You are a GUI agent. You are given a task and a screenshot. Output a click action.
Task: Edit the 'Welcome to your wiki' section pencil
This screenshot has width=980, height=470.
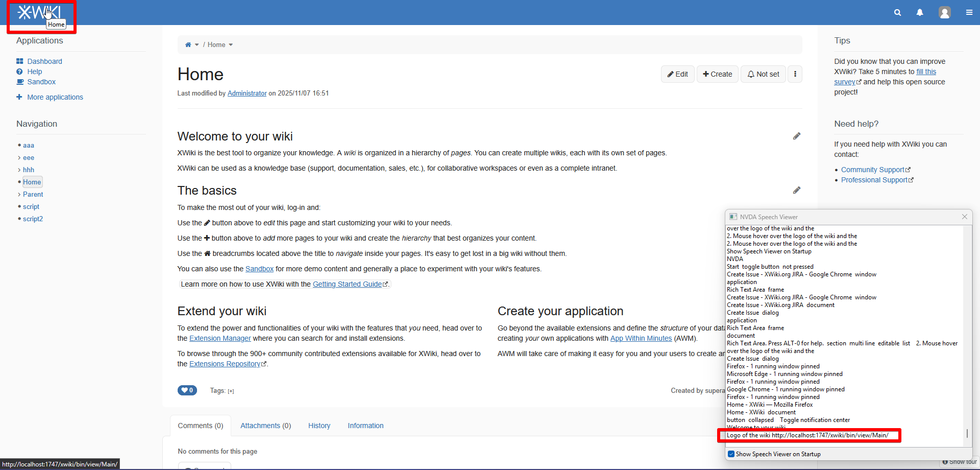[796, 136]
